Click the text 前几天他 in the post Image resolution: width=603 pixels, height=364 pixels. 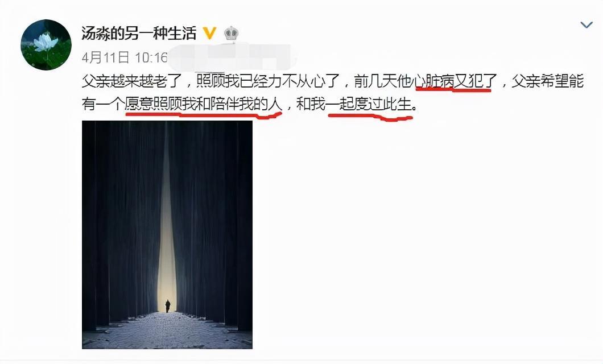(x=383, y=81)
